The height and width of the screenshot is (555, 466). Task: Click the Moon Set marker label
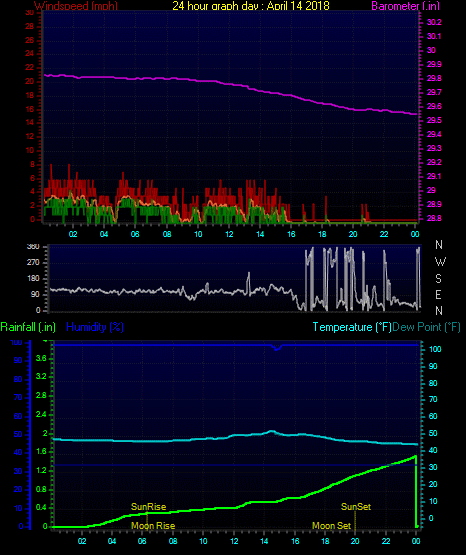331,526
